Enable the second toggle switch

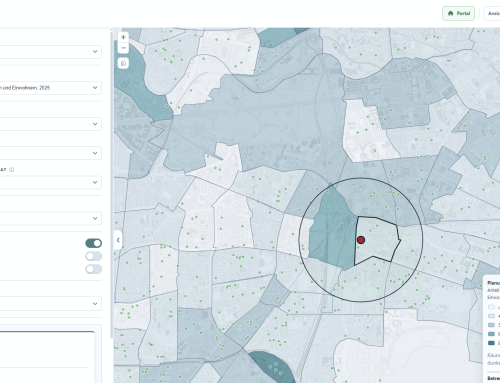tap(94, 256)
